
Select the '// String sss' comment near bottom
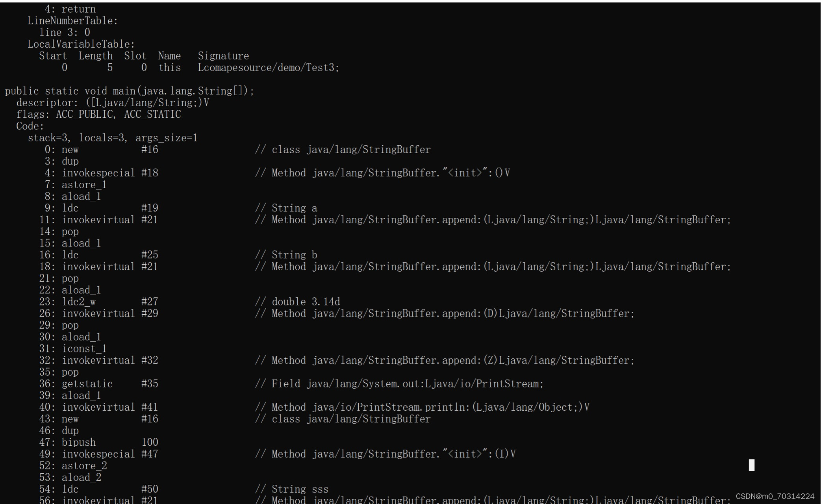[292, 489]
